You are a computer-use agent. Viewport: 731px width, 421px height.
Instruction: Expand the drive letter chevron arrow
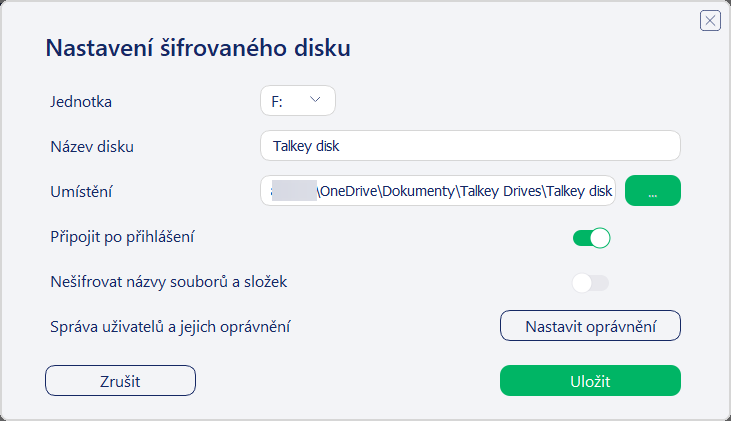pyautogui.click(x=315, y=100)
